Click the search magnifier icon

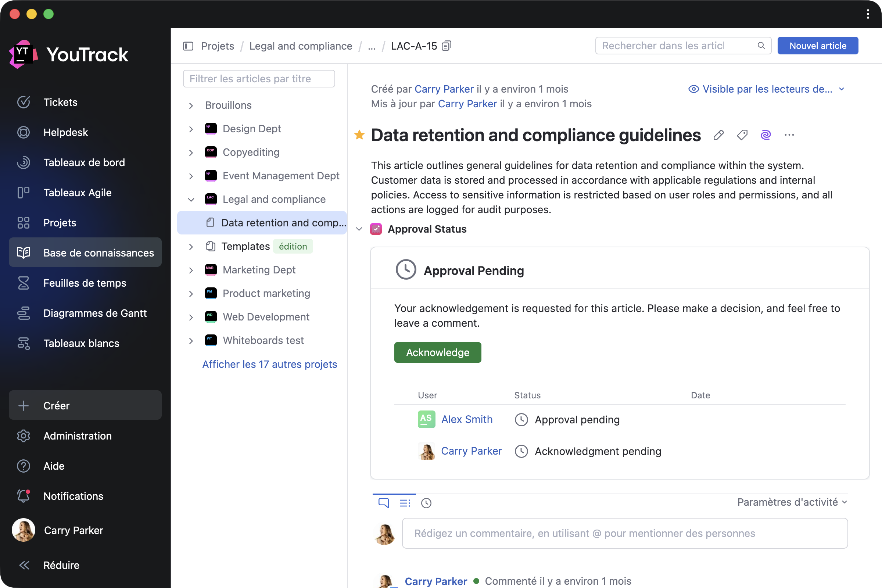[761, 46]
